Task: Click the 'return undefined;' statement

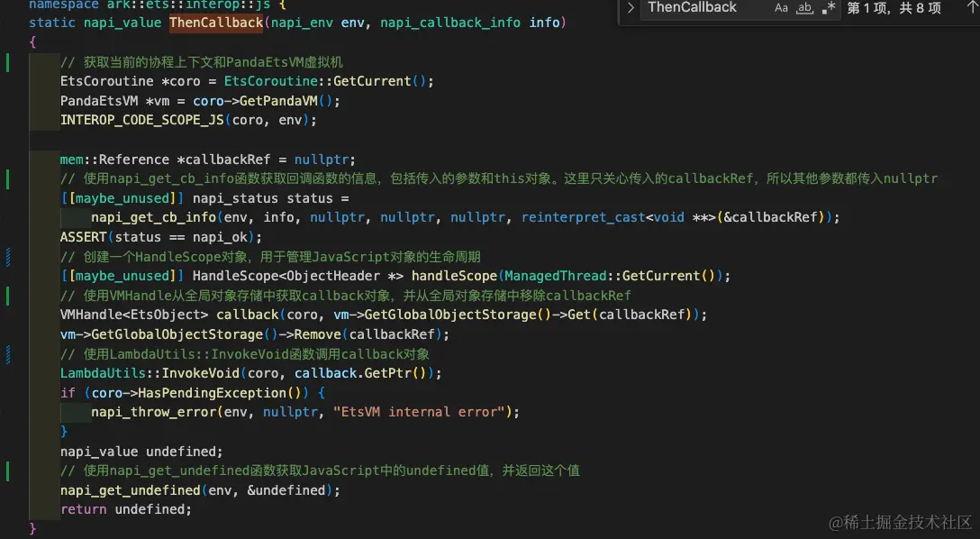Action: pos(125,509)
